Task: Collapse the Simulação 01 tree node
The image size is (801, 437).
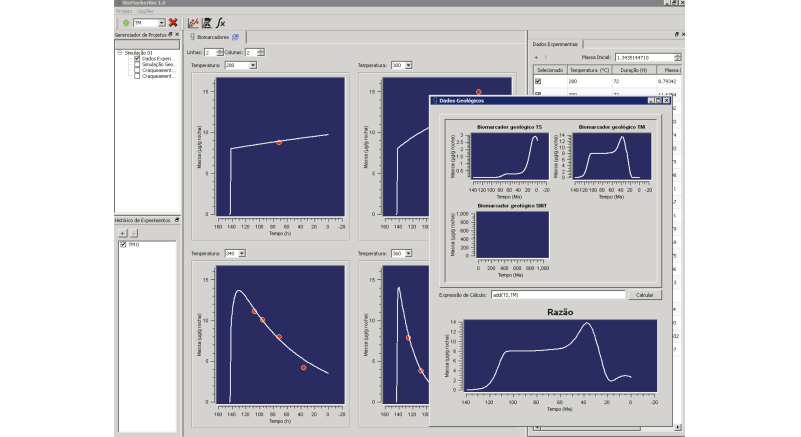Action: tap(120, 53)
